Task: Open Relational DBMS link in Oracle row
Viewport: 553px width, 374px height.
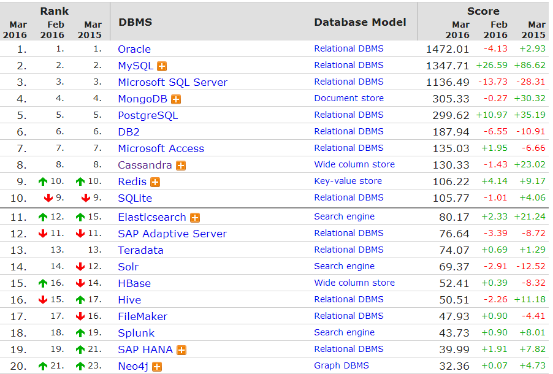Action: [348, 49]
